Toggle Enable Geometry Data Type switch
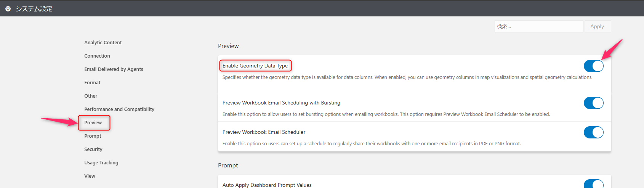The height and width of the screenshot is (188, 644). coord(593,66)
